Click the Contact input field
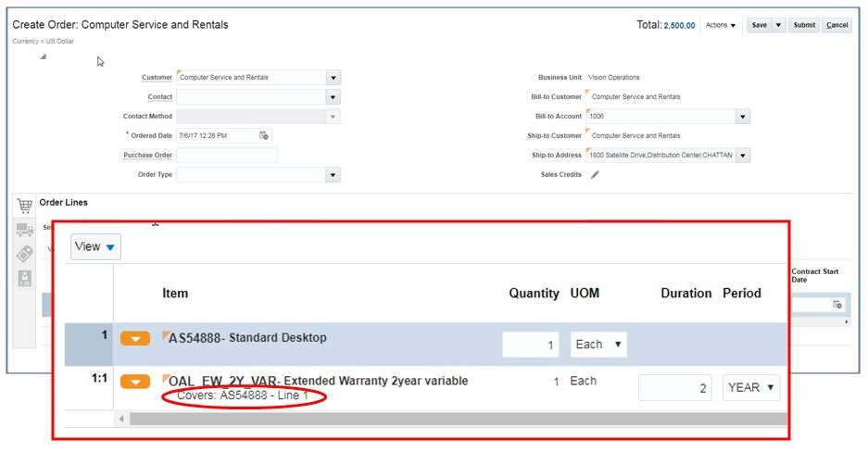 click(x=251, y=97)
